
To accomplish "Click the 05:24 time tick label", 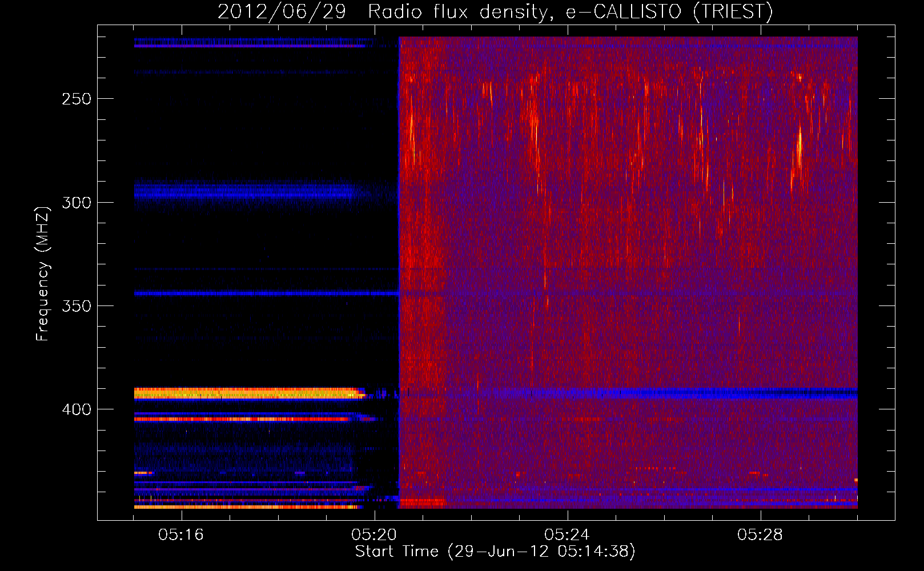I will coord(567,534).
